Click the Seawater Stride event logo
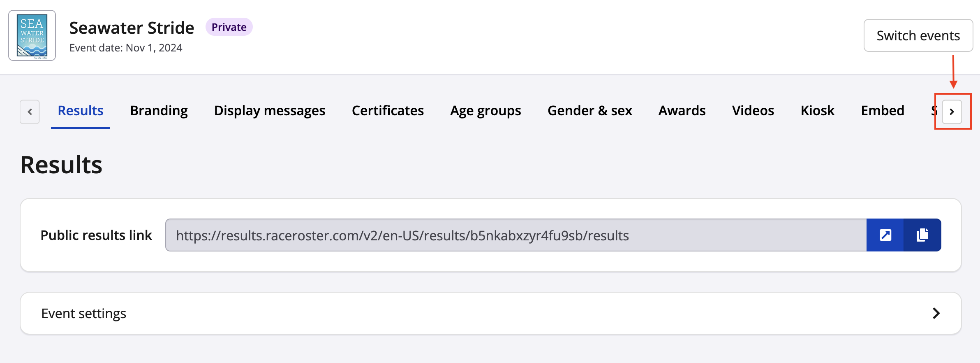This screenshot has height=363, width=980. point(32,35)
